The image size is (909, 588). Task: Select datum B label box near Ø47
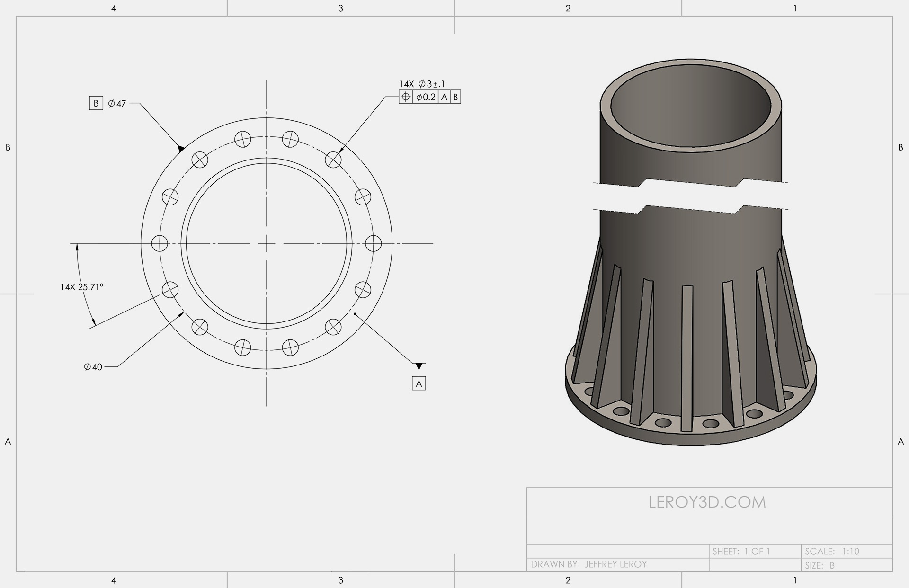click(96, 103)
